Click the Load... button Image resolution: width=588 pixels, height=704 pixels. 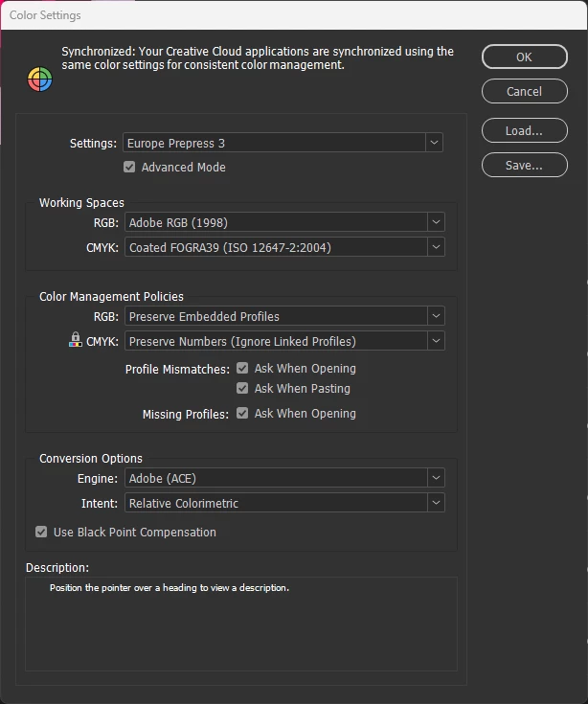pos(524,130)
